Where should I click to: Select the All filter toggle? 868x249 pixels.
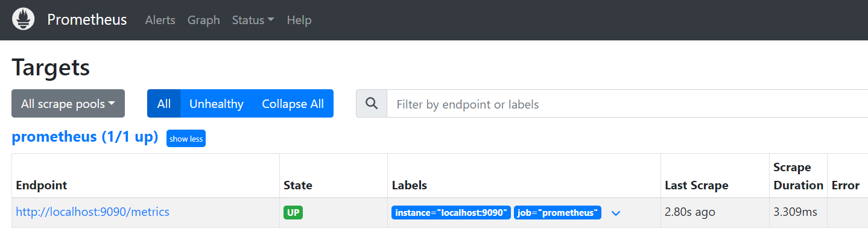(x=164, y=104)
